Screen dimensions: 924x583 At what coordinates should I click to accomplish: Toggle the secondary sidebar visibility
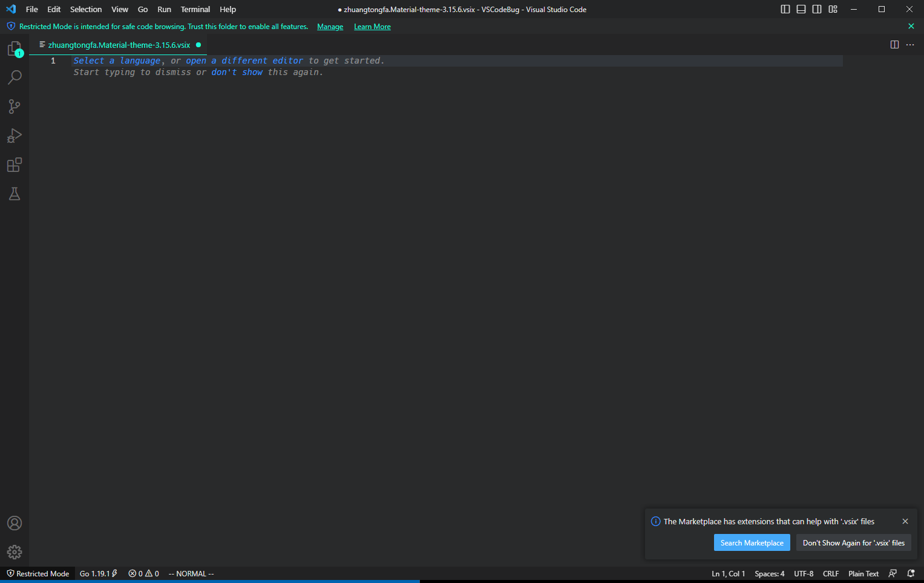(x=816, y=9)
